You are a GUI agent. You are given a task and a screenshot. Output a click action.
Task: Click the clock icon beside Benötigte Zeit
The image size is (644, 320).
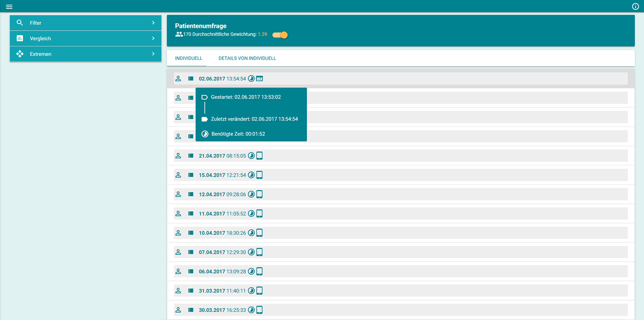(205, 134)
